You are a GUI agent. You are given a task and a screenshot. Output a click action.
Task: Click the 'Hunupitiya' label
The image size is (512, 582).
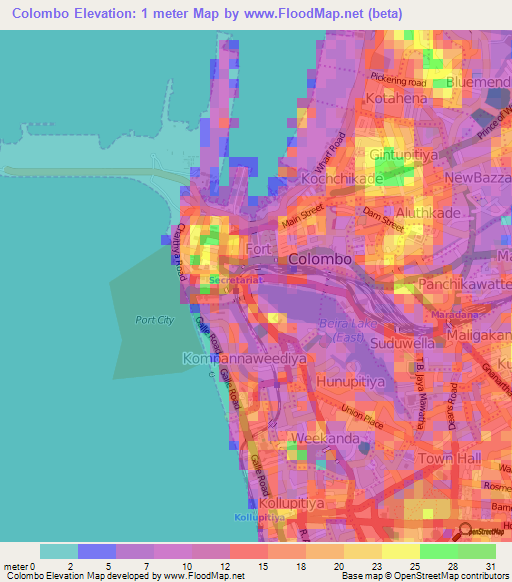tap(350, 382)
